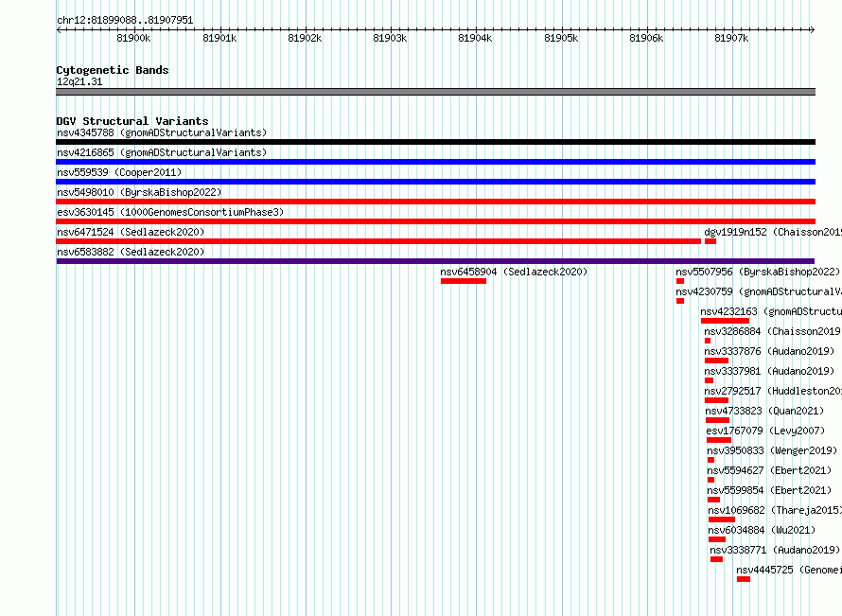Image resolution: width=842 pixels, height=616 pixels.
Task: Click the chr12:81899088..81907951 coordinate label
Action: click(125, 20)
